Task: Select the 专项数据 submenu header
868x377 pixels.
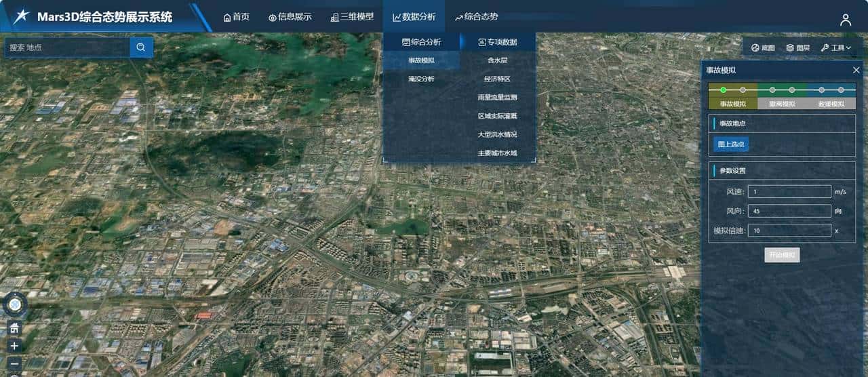Action: [x=498, y=42]
